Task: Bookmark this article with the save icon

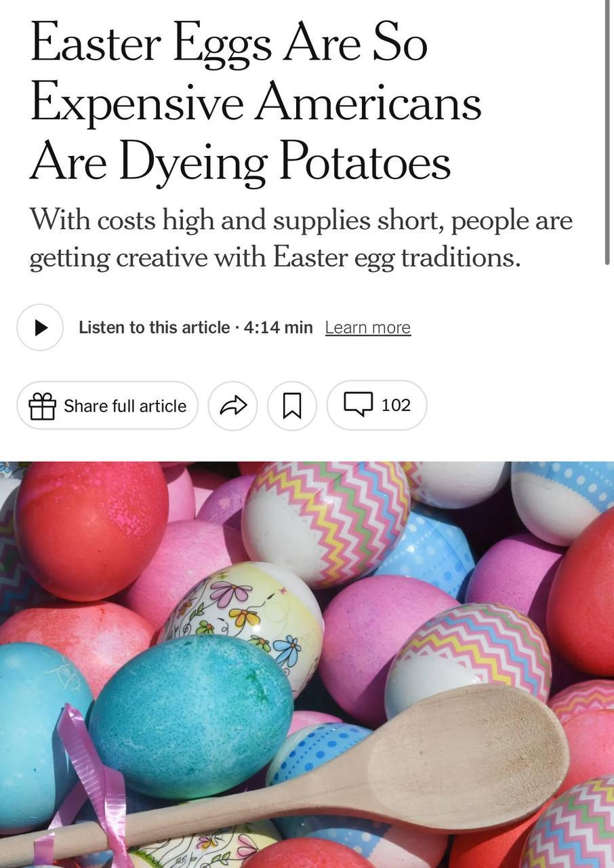Action: 291,406
